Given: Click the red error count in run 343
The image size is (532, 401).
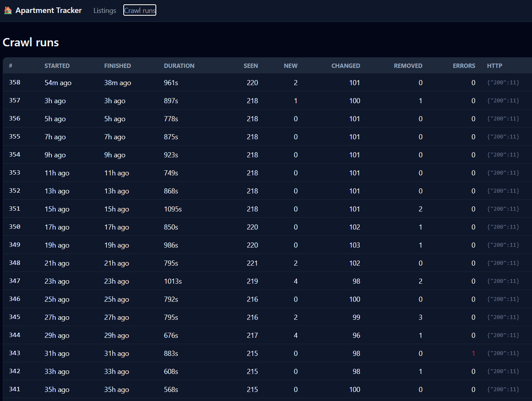Looking at the screenshot, I should pos(473,354).
